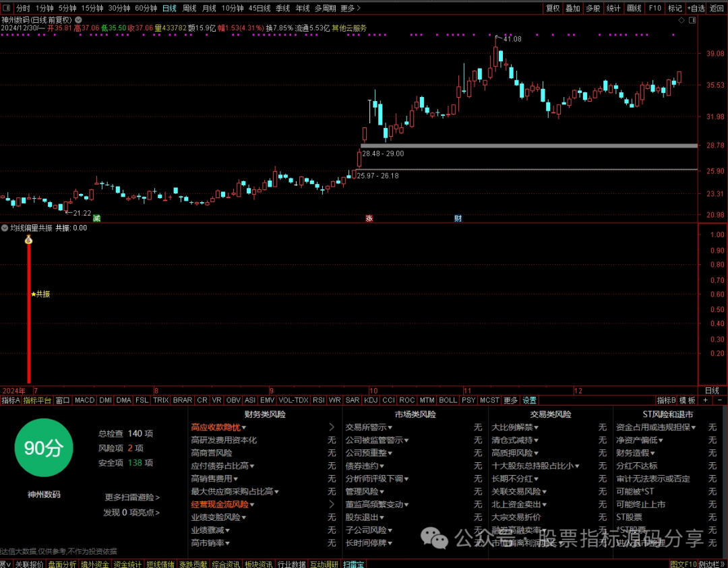
Task: Select VOL-TDX indicator
Action: [x=293, y=400]
